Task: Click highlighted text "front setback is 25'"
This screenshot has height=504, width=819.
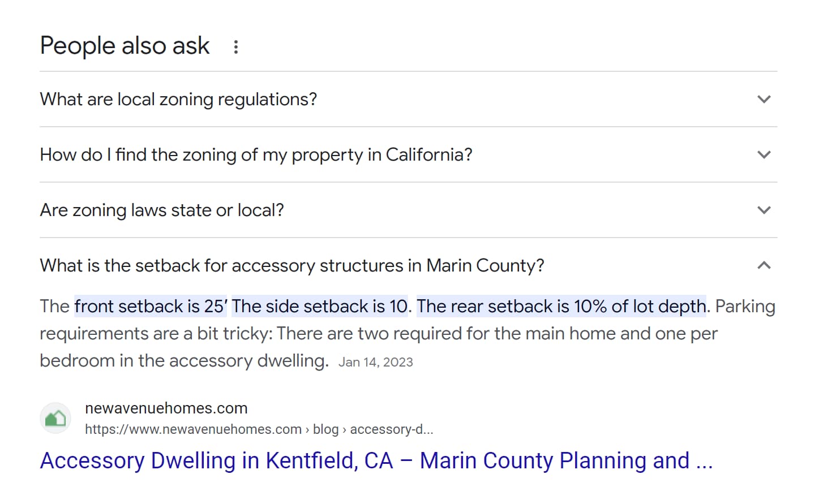Action: (x=151, y=307)
